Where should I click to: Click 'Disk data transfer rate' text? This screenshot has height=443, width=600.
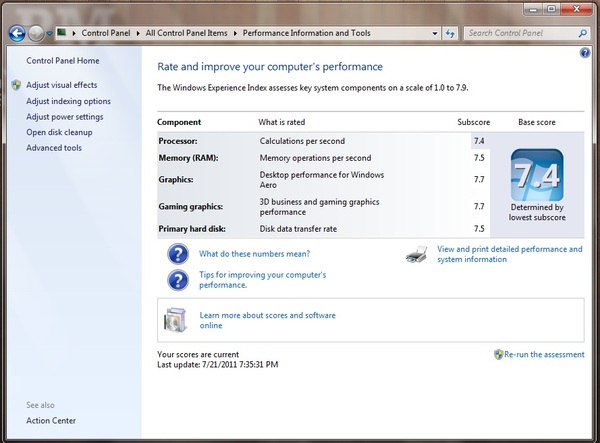click(x=298, y=229)
